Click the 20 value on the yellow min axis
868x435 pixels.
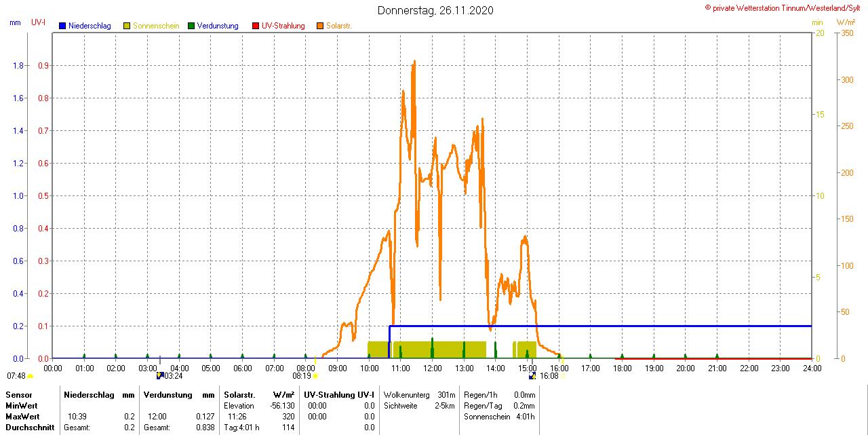[x=819, y=33]
